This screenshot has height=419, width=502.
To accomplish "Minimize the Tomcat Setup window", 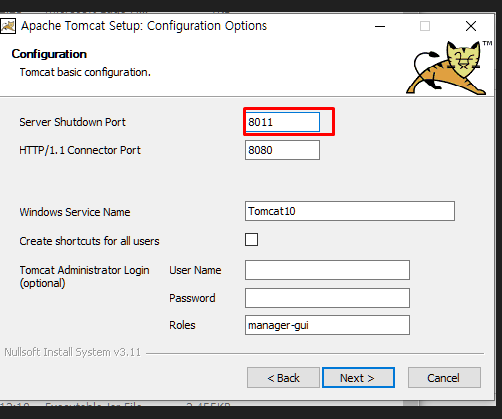I will [x=380, y=26].
